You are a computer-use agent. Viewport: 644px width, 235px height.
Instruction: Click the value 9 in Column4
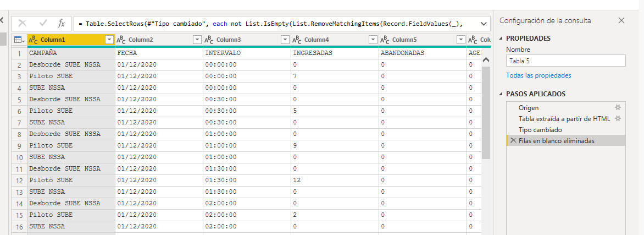coord(335,145)
